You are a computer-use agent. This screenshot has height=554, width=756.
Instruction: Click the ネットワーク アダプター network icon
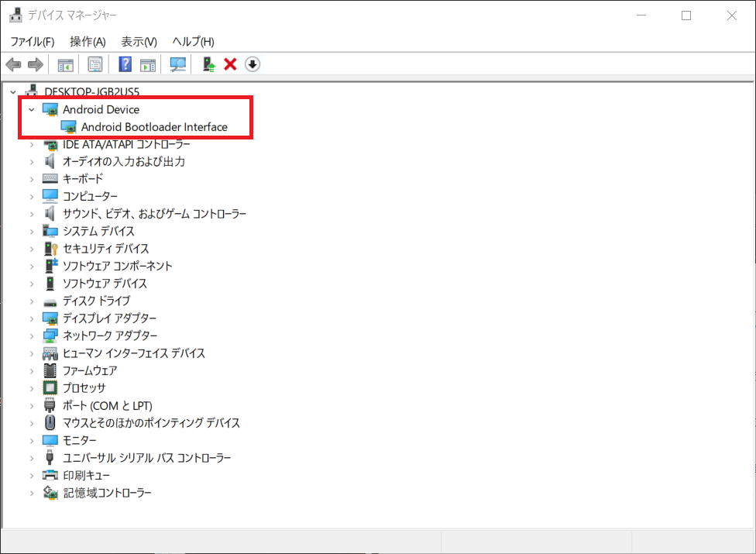[50, 335]
